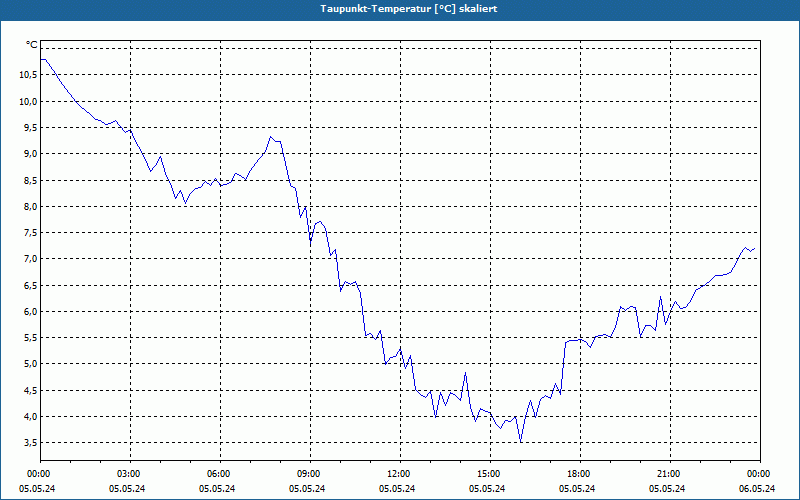Pick the '8,5' y-axis label
This screenshot has width=800, height=500.
click(x=30, y=180)
